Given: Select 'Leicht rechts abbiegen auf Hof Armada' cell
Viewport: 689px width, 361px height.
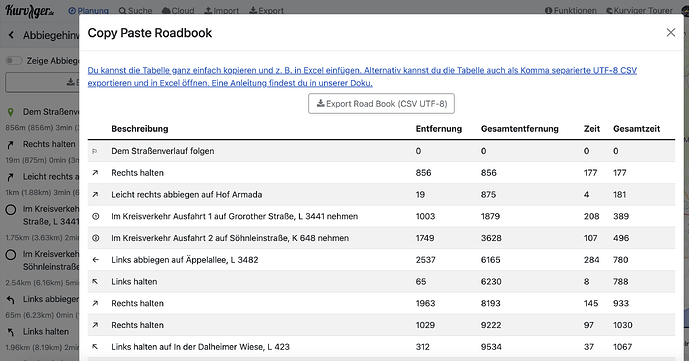Looking at the screenshot, I should tap(187, 195).
